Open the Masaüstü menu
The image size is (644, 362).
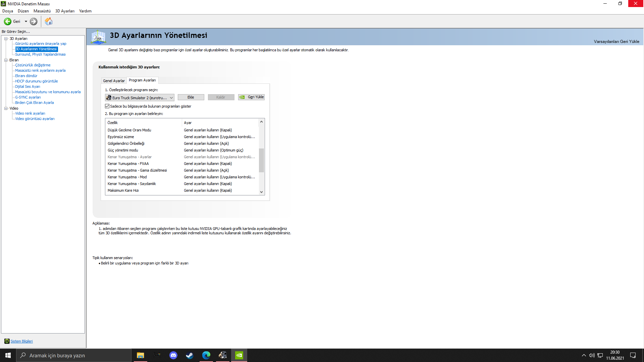[42, 11]
